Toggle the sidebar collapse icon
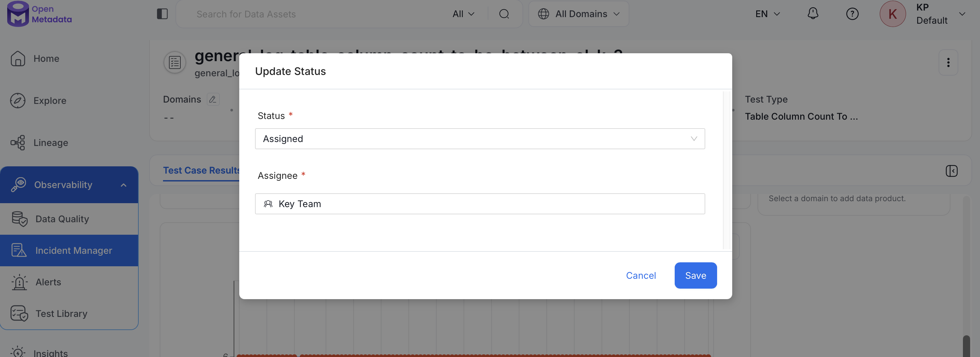 click(162, 14)
